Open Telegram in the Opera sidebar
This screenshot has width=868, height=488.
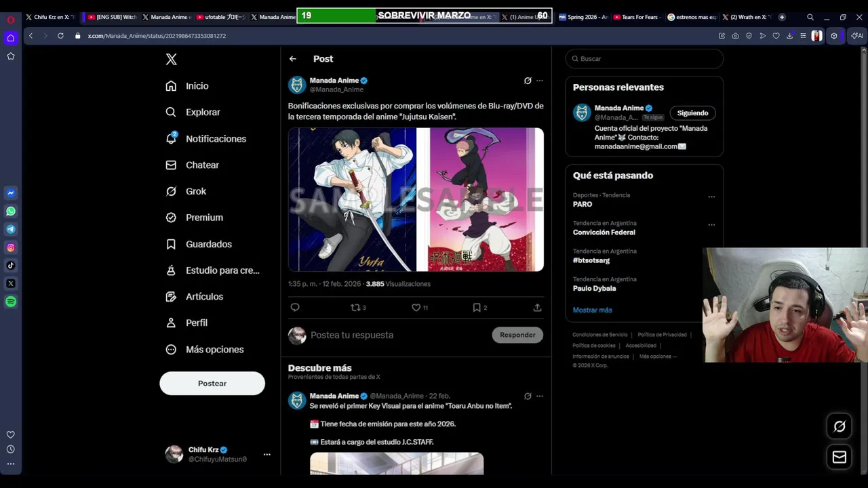11,229
